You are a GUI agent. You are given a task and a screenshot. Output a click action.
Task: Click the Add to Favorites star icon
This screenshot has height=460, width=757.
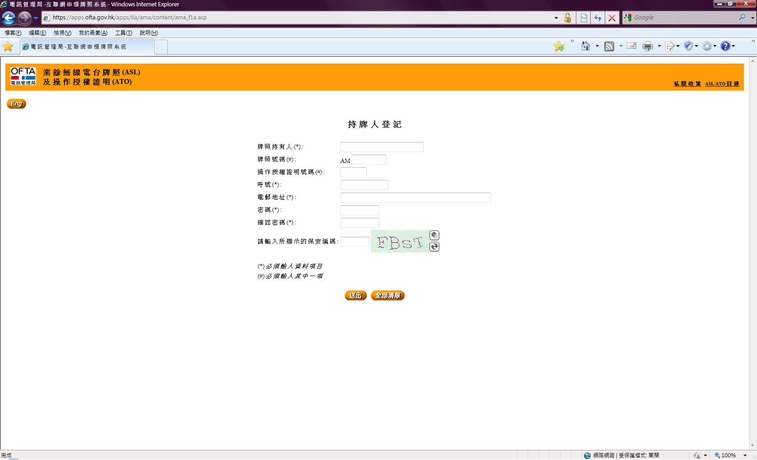[x=559, y=47]
